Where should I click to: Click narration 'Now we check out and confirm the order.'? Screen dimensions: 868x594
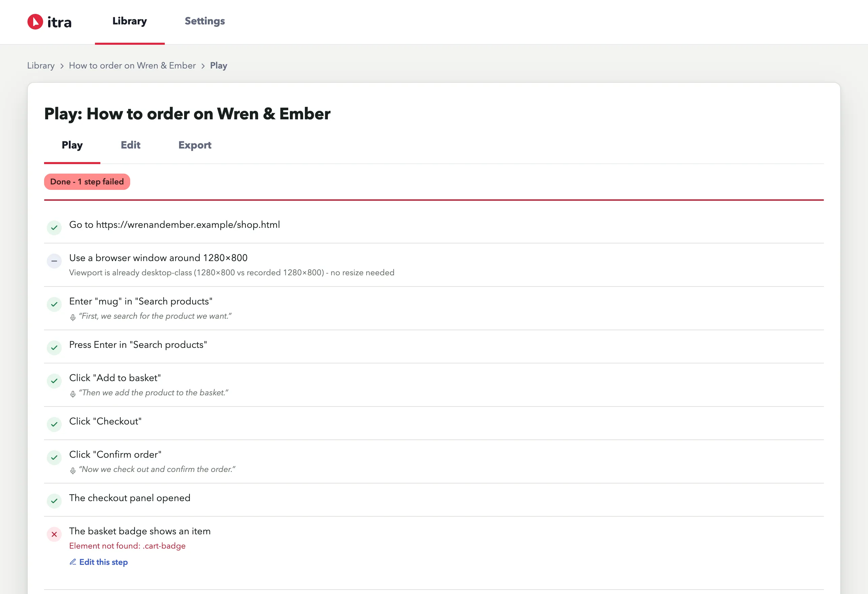pyautogui.click(x=157, y=469)
